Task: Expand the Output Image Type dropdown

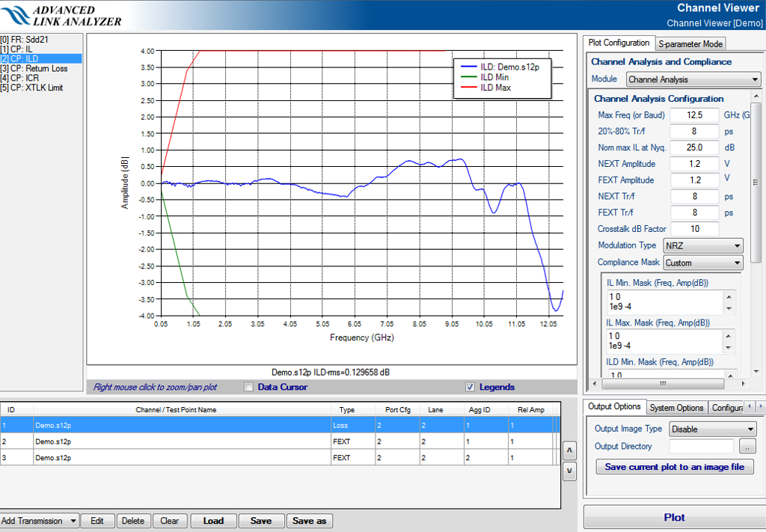Action: pos(712,429)
